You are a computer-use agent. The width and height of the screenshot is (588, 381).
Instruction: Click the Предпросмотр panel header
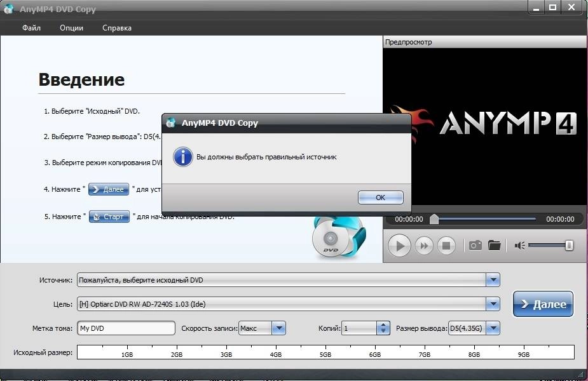click(x=485, y=42)
